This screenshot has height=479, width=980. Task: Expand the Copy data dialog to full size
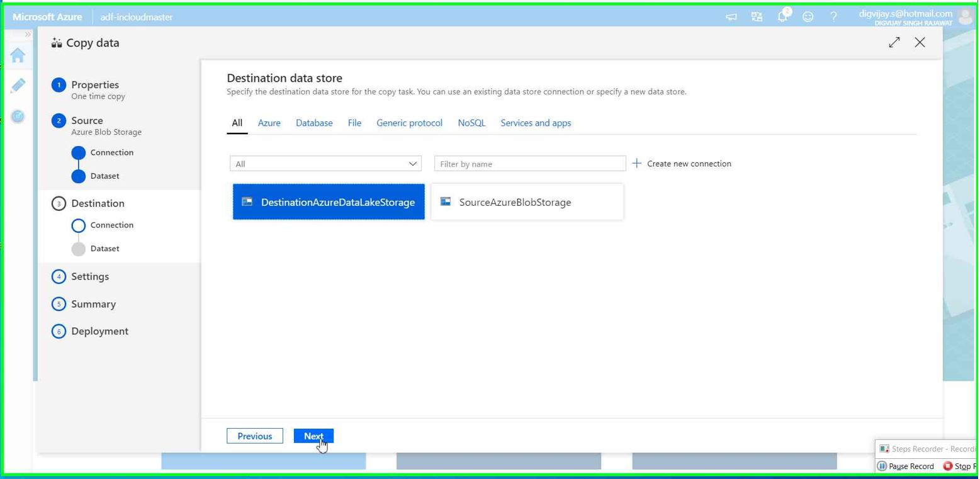click(x=894, y=42)
